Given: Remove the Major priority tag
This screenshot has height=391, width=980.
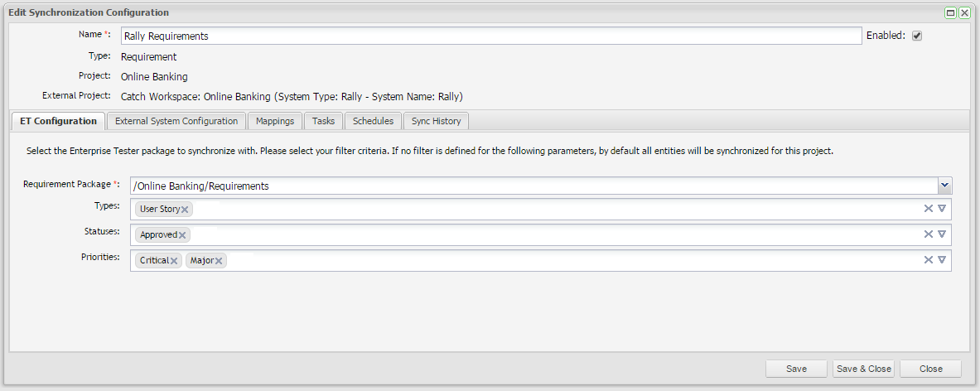Looking at the screenshot, I should point(219,261).
